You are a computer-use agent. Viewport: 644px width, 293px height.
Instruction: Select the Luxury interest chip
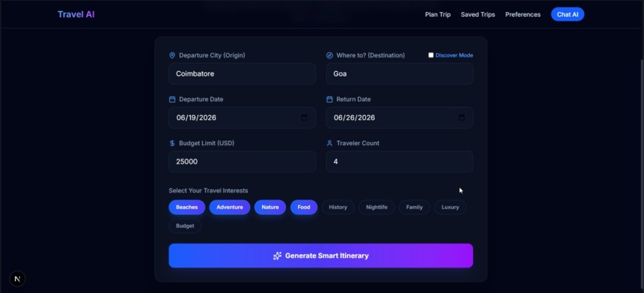[450, 208]
